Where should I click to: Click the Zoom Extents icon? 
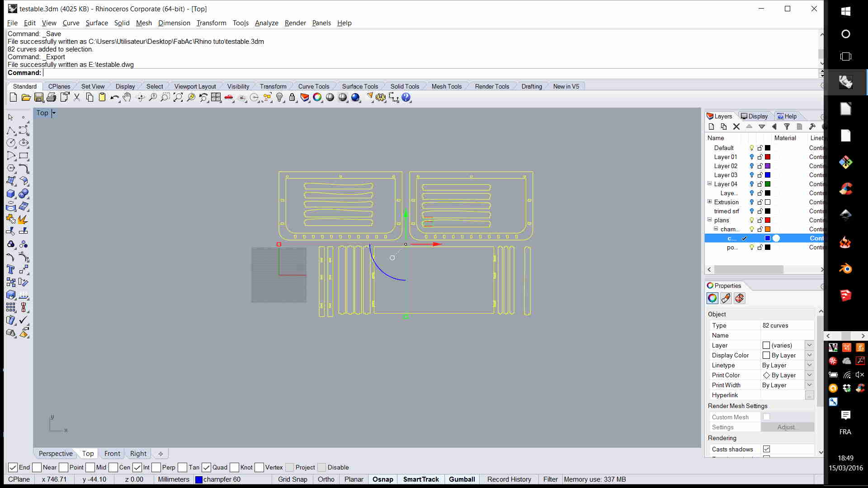pos(178,98)
